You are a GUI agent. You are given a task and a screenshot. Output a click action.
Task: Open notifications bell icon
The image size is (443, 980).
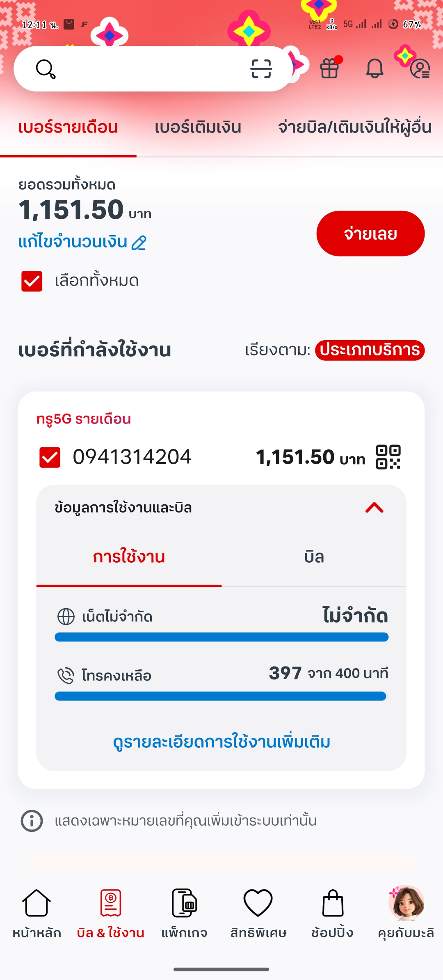pyautogui.click(x=374, y=68)
